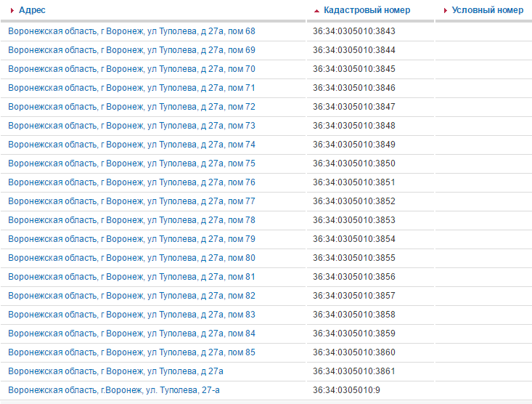Click the sort arrow icon beside Кадастровый номер

coord(316,11)
